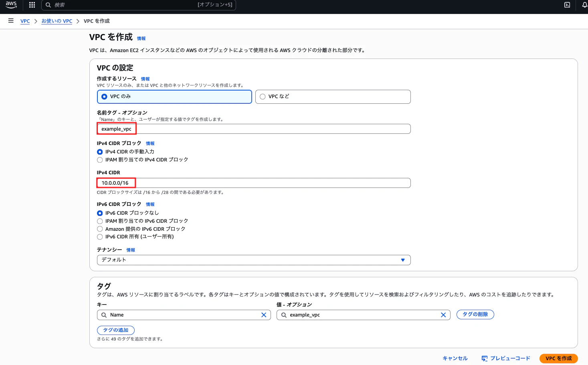Open the AWS console home logo

11,5
